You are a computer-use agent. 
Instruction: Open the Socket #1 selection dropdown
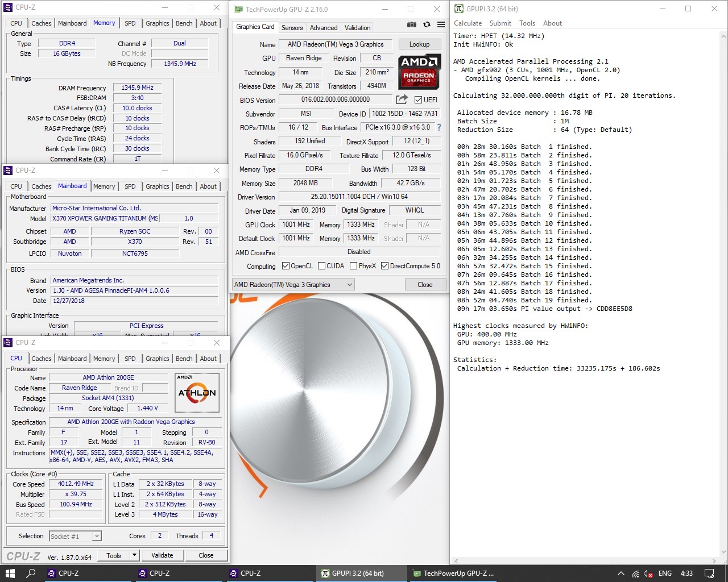pyautogui.click(x=75, y=536)
